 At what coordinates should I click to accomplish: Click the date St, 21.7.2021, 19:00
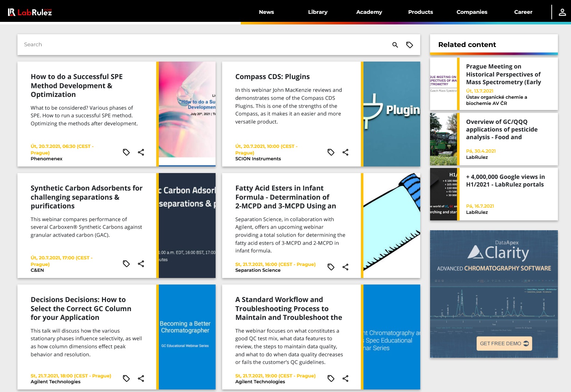[275, 376]
